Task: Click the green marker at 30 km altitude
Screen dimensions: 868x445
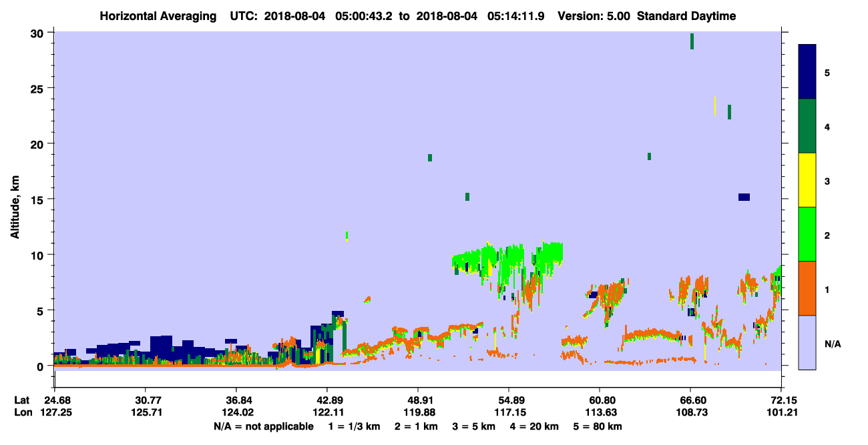Action: [x=692, y=41]
